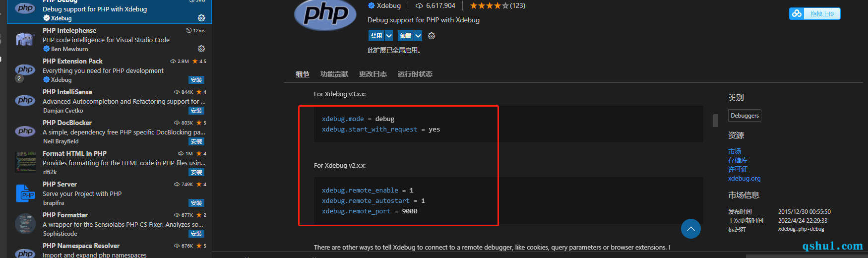Image resolution: width=868 pixels, height=258 pixels.
Task: Install the PHP Server extension
Action: click(x=196, y=203)
